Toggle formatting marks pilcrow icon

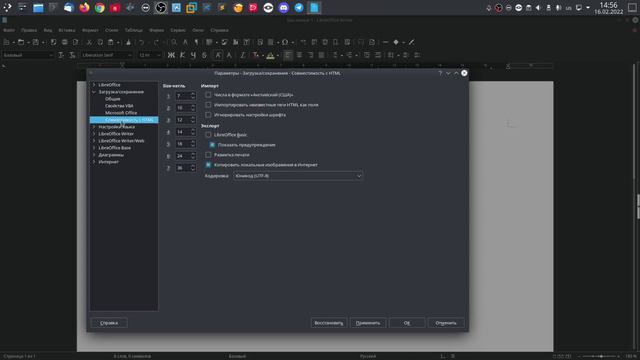(x=196, y=42)
